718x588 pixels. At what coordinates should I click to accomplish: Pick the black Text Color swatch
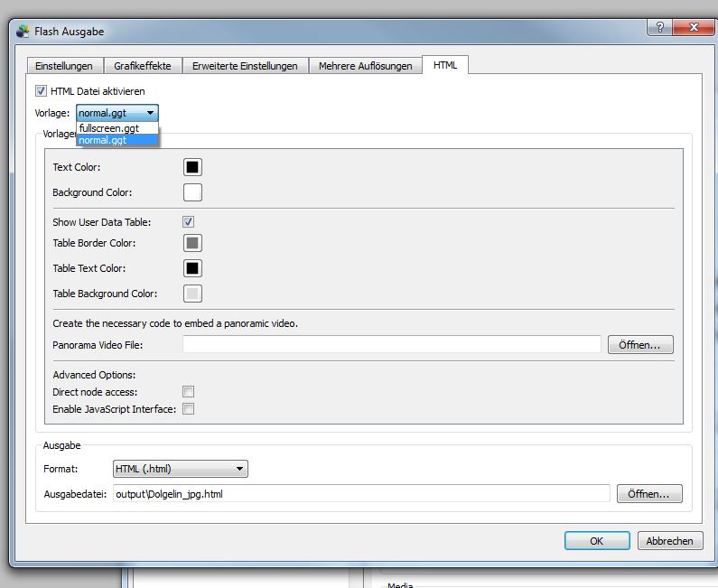[x=192, y=167]
